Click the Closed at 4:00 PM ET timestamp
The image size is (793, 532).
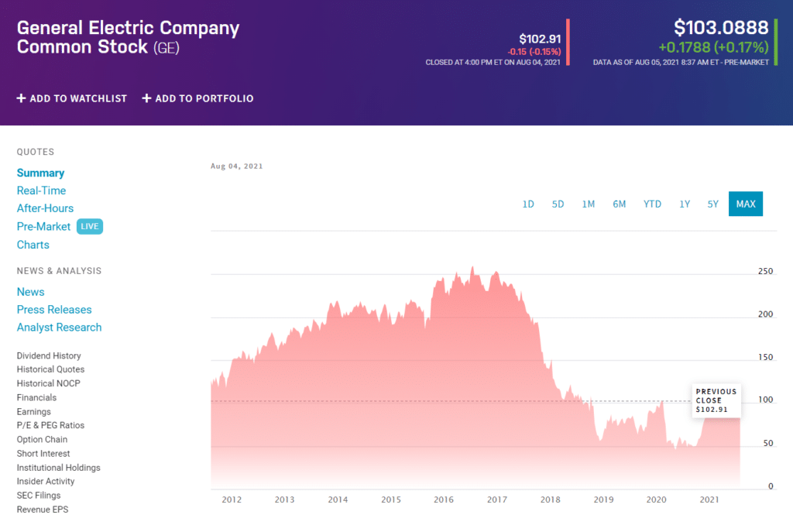(493, 62)
